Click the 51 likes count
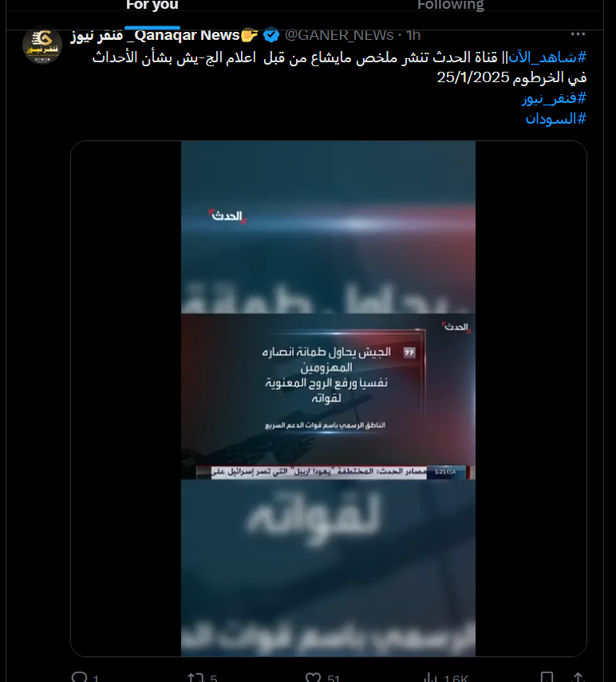Image resolution: width=616 pixels, height=682 pixels. click(x=334, y=678)
